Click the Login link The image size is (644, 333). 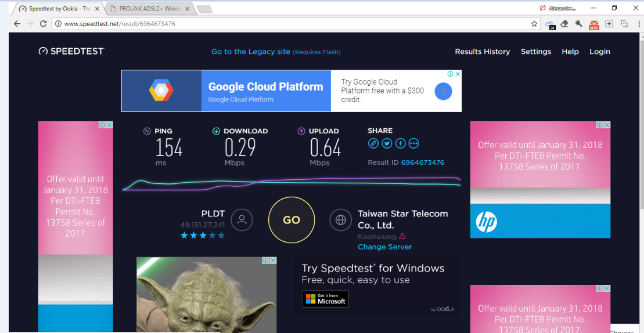[x=600, y=52]
